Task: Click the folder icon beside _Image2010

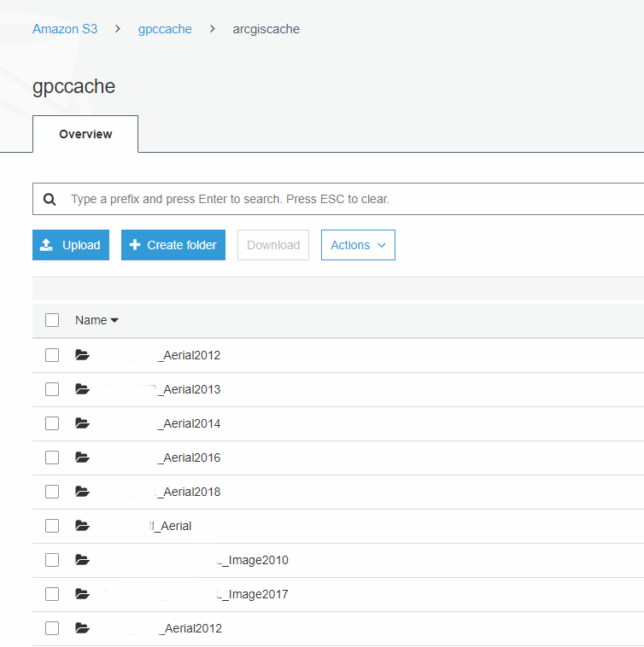Action: point(82,560)
